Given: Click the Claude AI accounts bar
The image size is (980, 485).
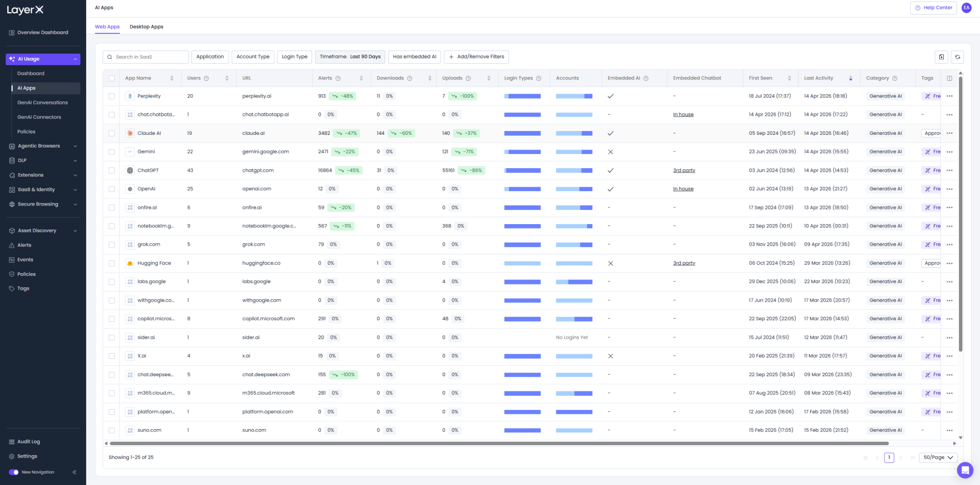Looking at the screenshot, I should pyautogui.click(x=574, y=133).
